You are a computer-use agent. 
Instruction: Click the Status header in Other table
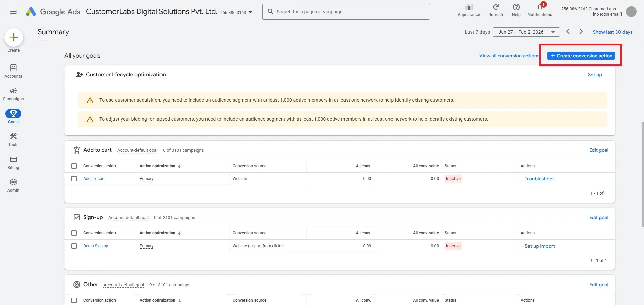click(450, 300)
